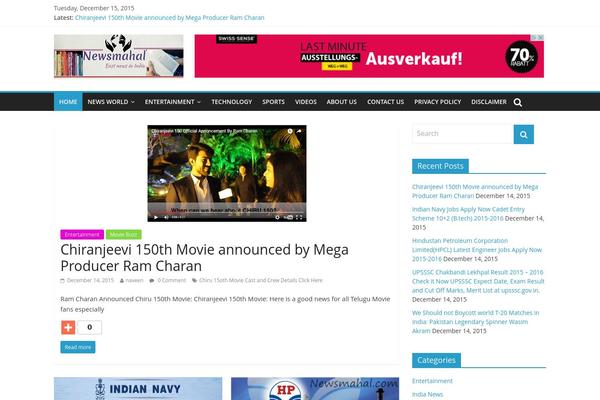Open Contact Us page

[385, 102]
